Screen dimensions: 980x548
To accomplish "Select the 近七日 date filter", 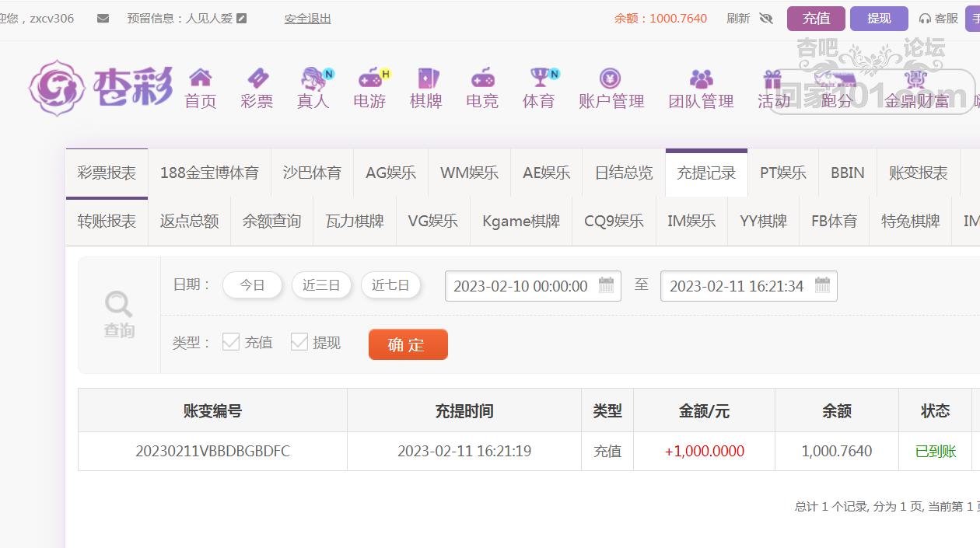I will (390, 285).
